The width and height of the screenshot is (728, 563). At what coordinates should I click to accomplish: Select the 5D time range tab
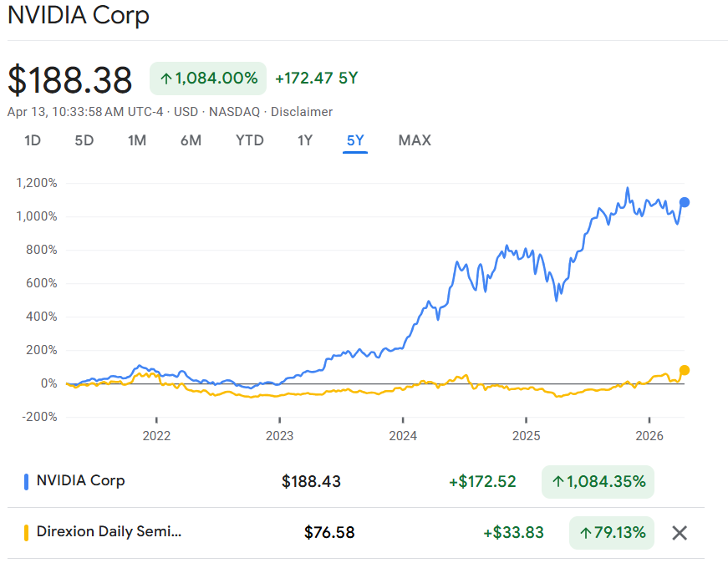click(84, 140)
